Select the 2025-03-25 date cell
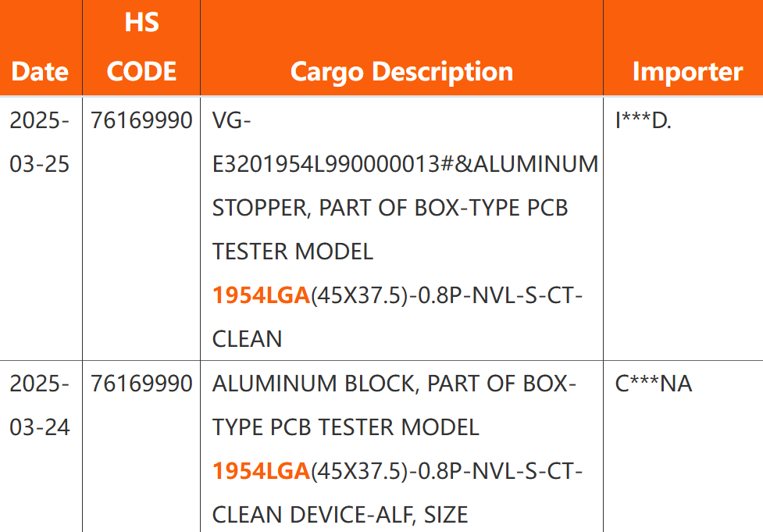This screenshot has height=532, width=763. [x=40, y=142]
